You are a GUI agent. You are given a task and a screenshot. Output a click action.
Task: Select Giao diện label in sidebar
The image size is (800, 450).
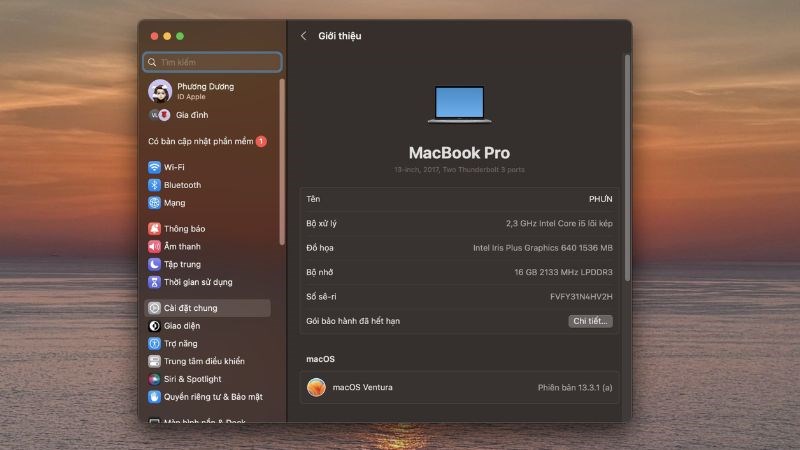point(182,326)
